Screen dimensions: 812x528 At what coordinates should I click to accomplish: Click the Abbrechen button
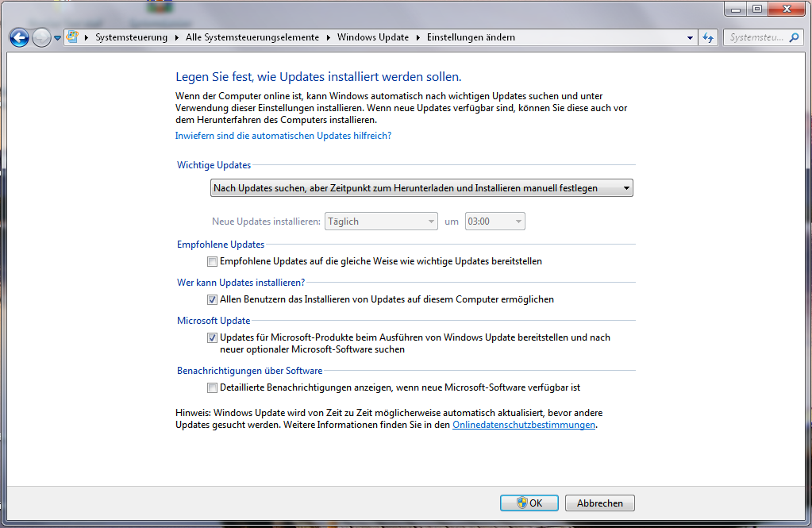click(600, 503)
